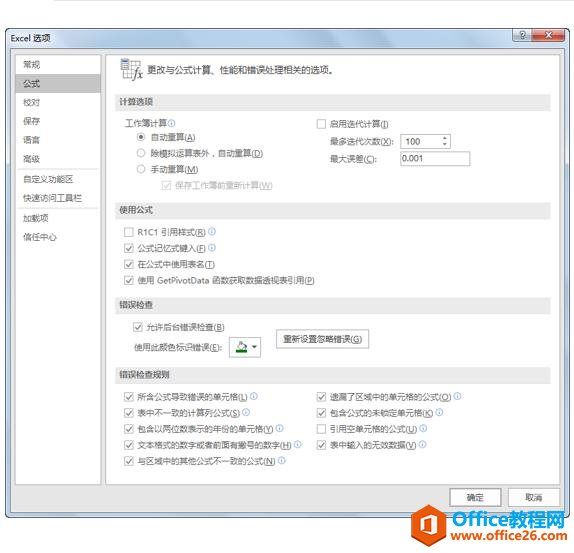
Task: Toggle 包含公式的未锁定单元格 checkbox
Action: (321, 413)
